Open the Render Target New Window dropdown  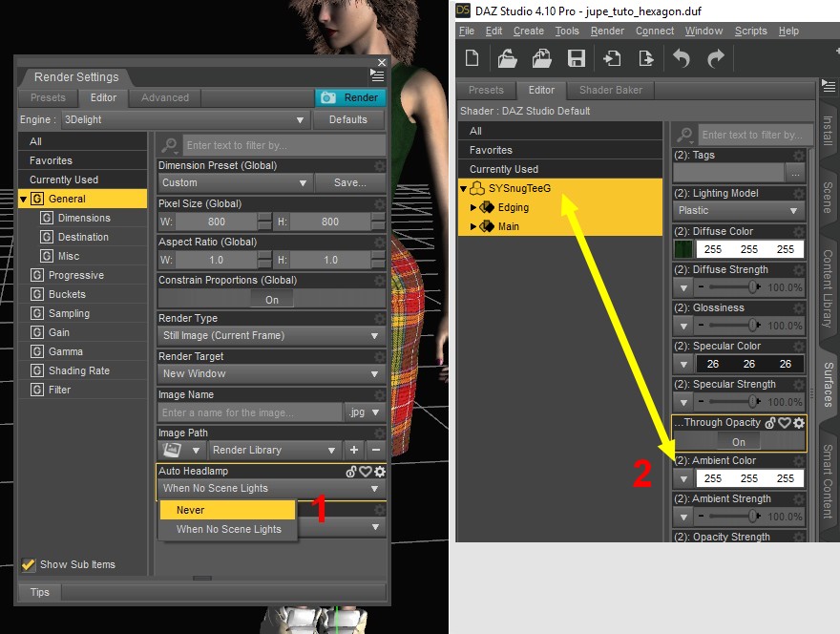[x=271, y=373]
